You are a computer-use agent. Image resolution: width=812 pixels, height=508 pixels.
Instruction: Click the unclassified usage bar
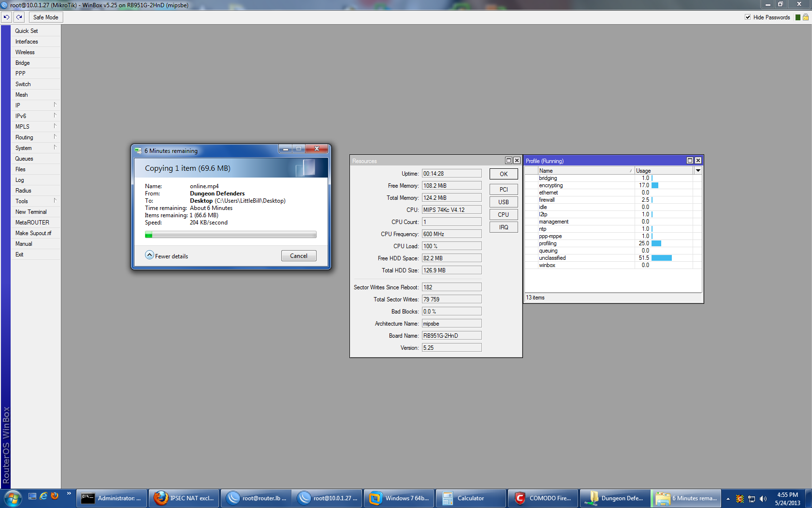(662, 258)
